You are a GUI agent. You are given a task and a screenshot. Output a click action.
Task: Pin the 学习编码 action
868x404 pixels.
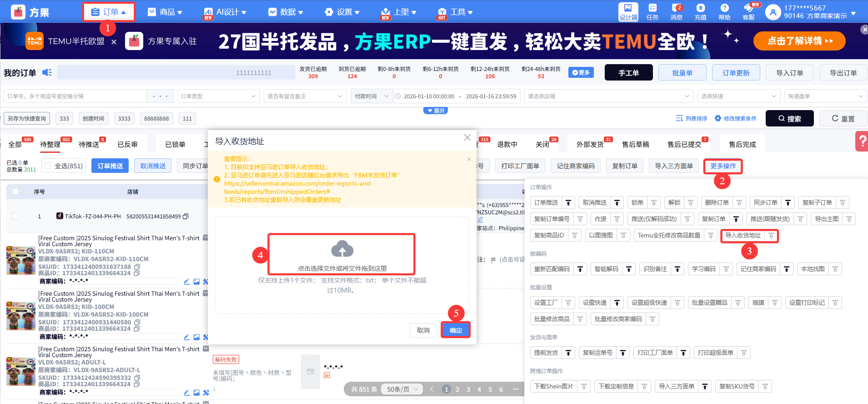(x=726, y=269)
